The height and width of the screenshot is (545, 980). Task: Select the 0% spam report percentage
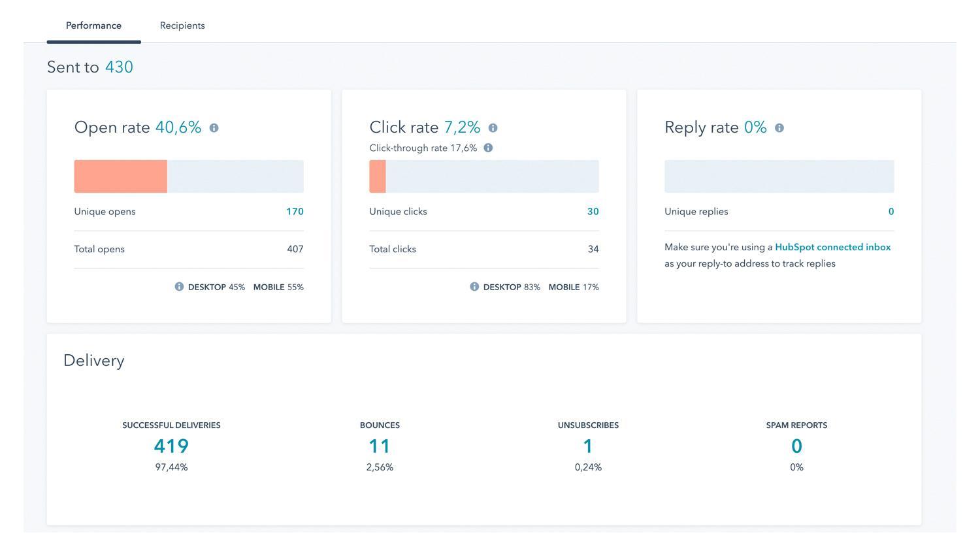796,468
